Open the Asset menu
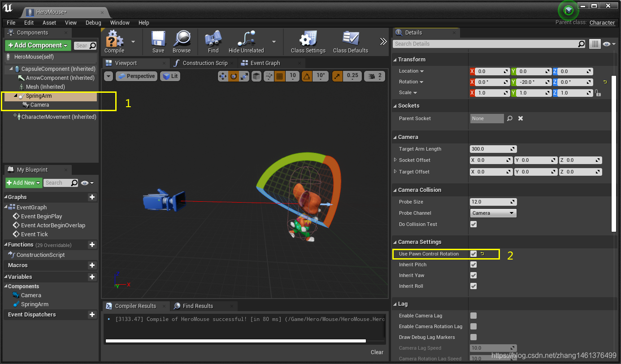This screenshot has height=364, width=621. coord(49,22)
